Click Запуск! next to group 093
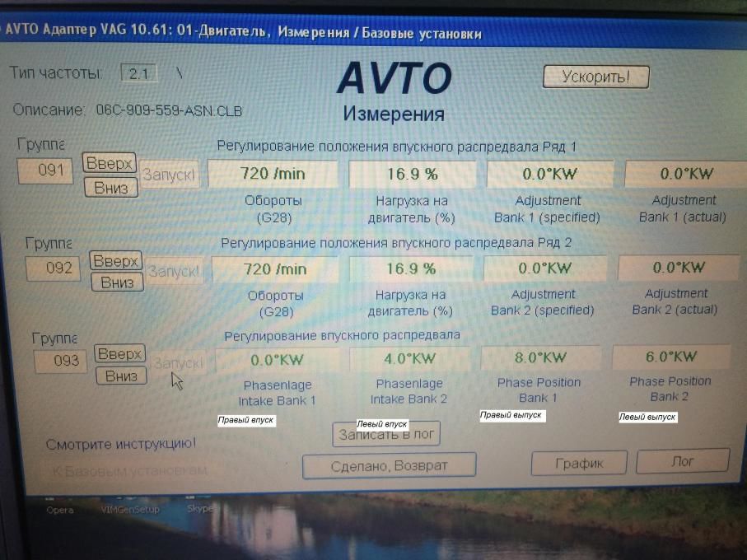The width and height of the screenshot is (747, 560). (x=178, y=362)
